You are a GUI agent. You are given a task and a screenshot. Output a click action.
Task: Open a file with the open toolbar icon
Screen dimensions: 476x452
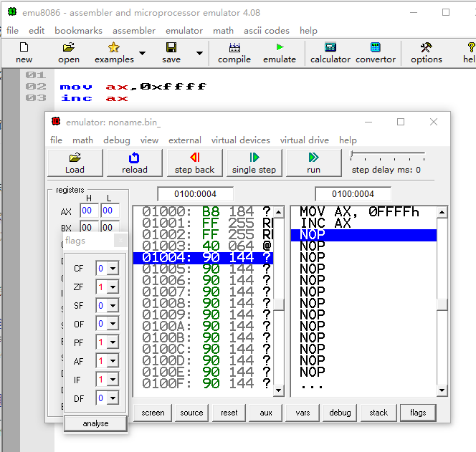tap(69, 47)
